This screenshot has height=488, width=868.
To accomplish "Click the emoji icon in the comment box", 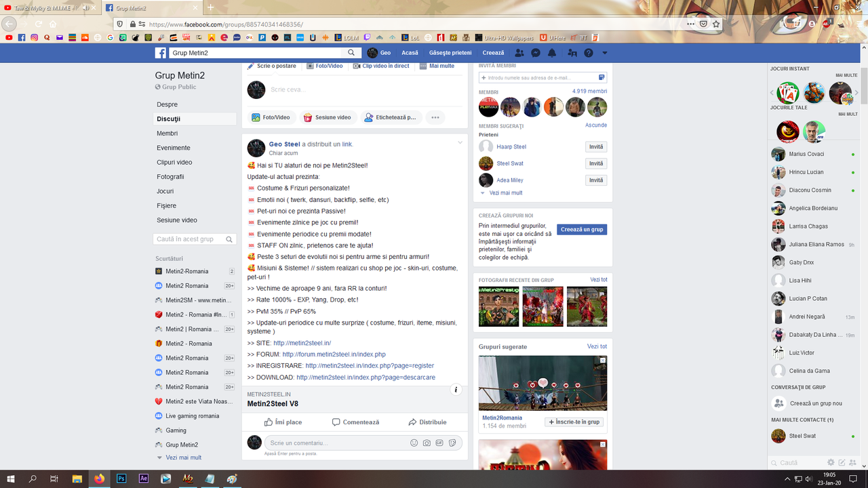I will (x=414, y=443).
